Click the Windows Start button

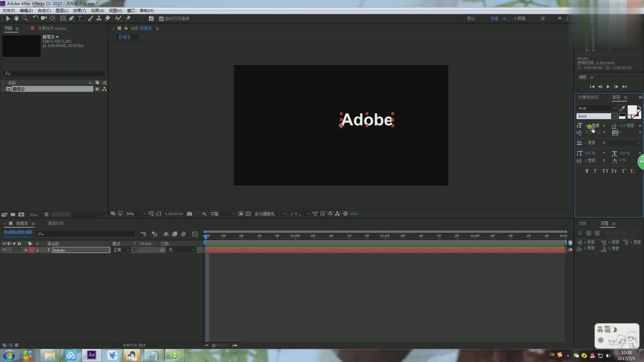coord(9,355)
